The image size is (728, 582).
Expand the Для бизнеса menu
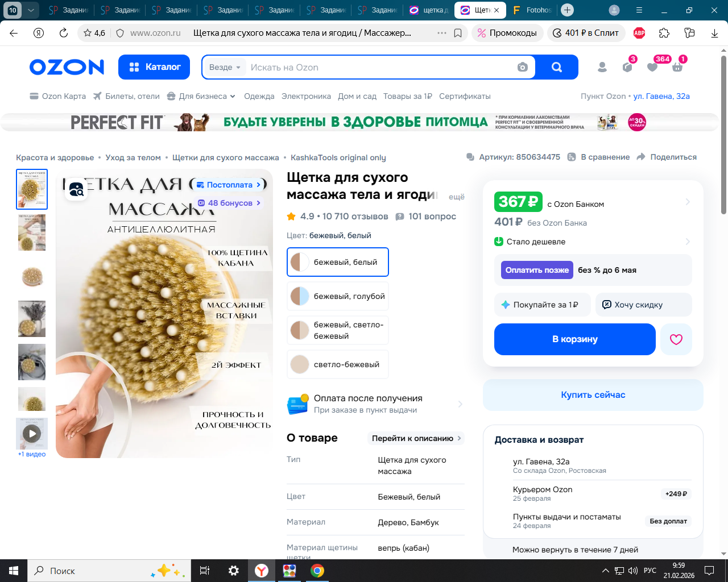tap(201, 96)
